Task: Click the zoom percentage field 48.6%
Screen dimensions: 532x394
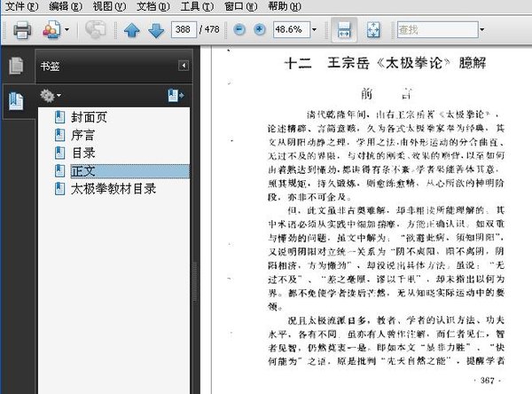Action: point(292,29)
